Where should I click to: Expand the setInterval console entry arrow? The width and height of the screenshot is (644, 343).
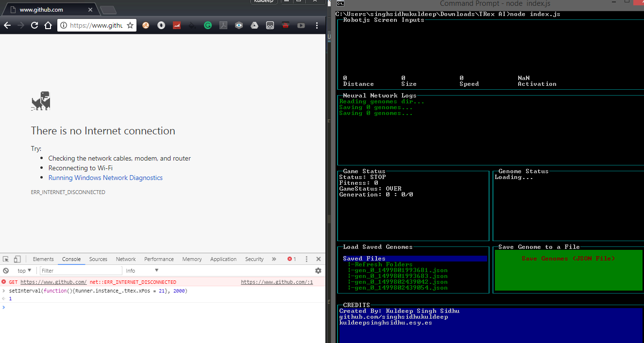click(4, 291)
